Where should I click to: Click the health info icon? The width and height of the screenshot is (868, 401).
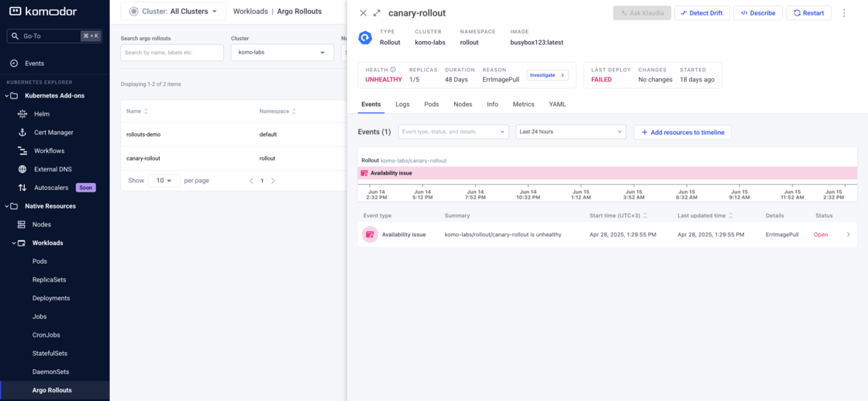[x=393, y=70]
